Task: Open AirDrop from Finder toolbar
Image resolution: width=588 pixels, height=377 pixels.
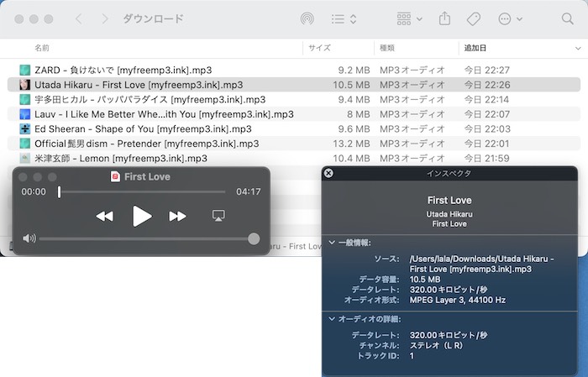Action: pos(307,18)
